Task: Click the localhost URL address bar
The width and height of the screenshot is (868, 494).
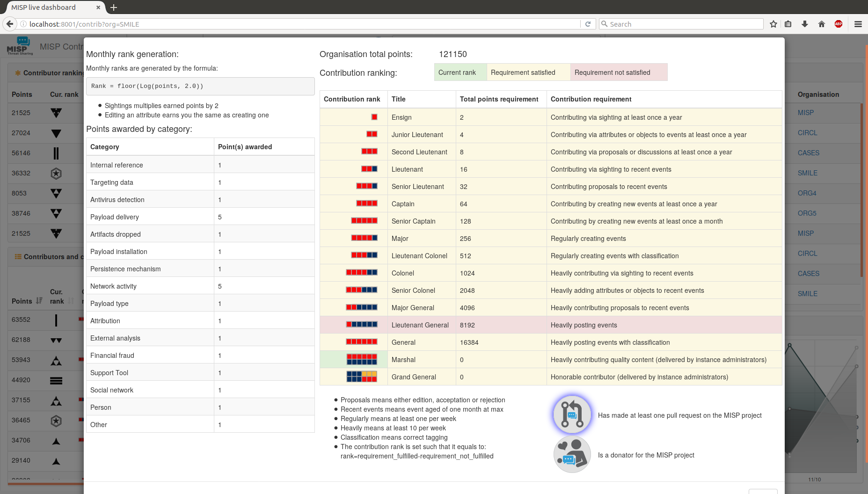Action: tap(299, 24)
